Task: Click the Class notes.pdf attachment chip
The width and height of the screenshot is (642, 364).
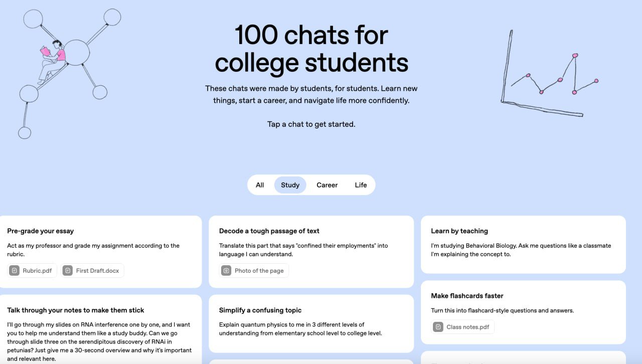Action: (x=461, y=326)
